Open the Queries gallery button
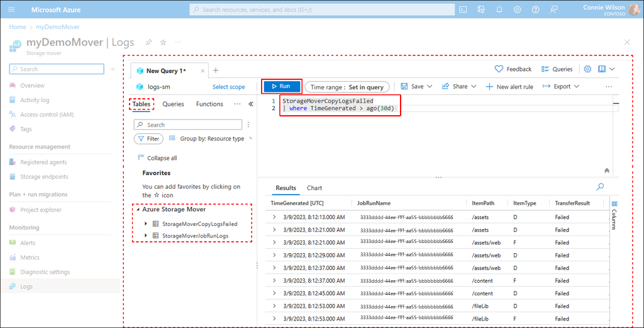The height and width of the screenshot is (328, 644). pos(557,69)
